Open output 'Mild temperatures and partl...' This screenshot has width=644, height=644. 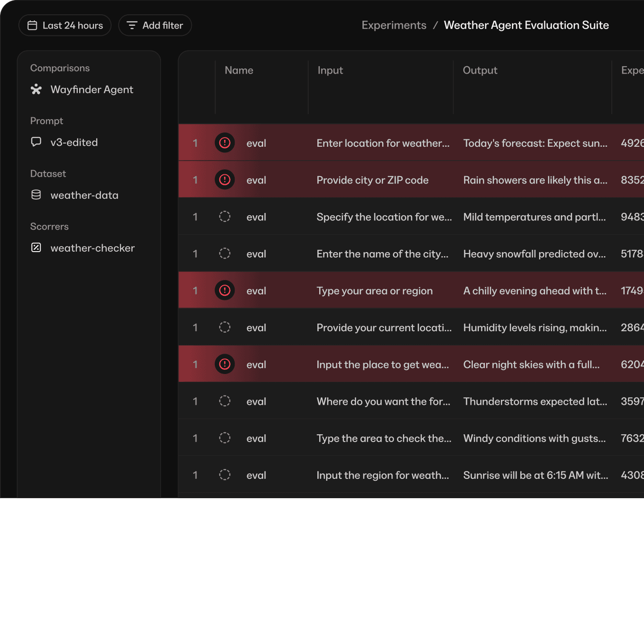click(x=535, y=217)
